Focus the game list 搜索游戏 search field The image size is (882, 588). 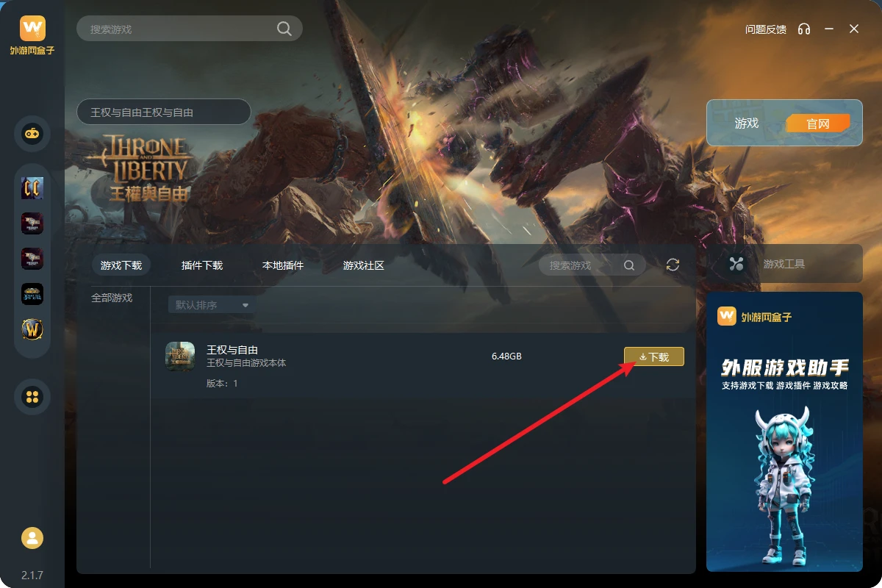click(x=592, y=265)
